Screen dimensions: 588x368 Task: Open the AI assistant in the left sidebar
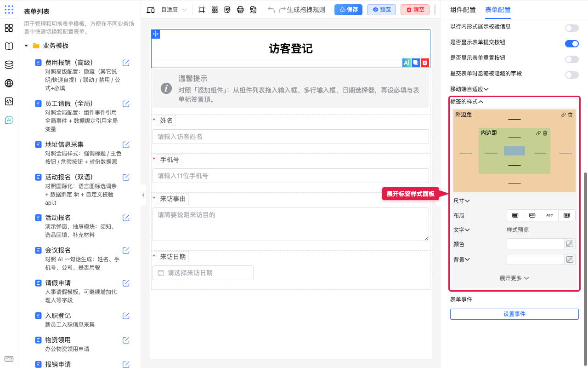pos(9,120)
